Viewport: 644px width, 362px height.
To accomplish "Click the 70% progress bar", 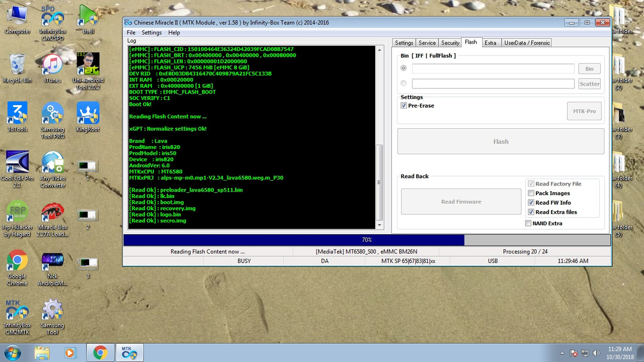I will (367, 240).
